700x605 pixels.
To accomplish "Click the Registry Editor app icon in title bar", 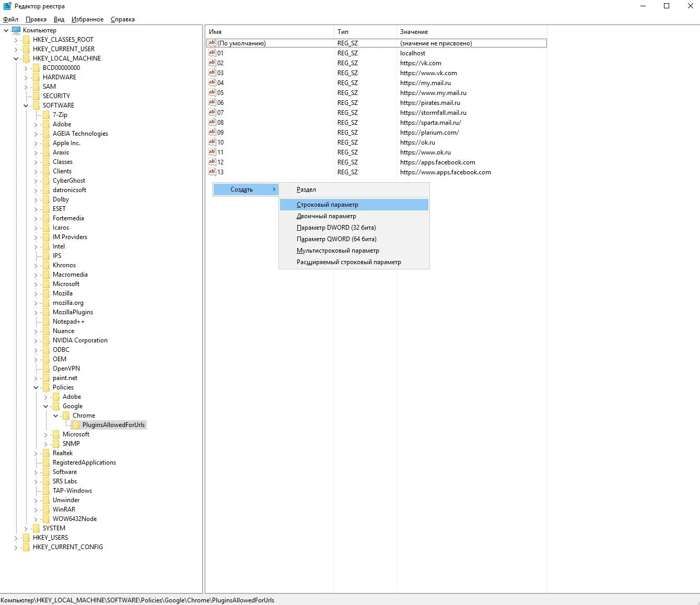I will pyautogui.click(x=7, y=6).
